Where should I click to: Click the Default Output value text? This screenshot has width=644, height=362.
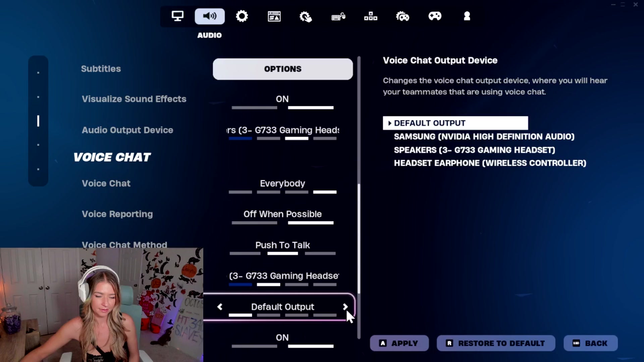tap(282, 307)
